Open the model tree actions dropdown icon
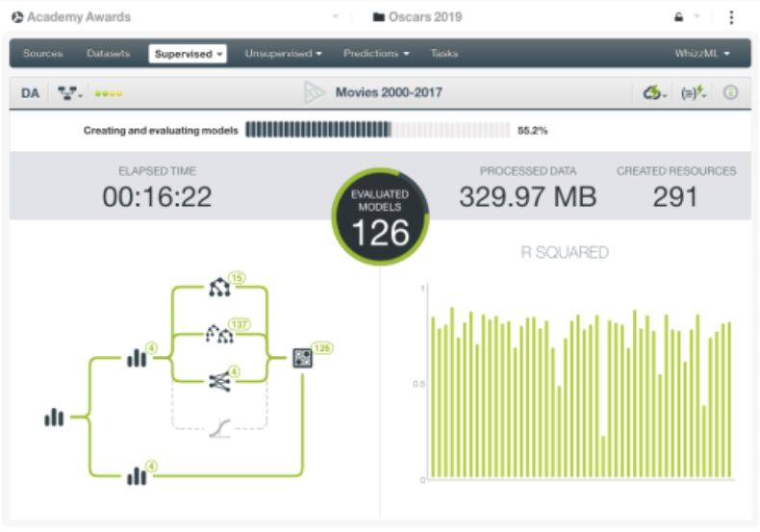Image resolution: width=760 pixels, height=532 pixels. (x=70, y=93)
